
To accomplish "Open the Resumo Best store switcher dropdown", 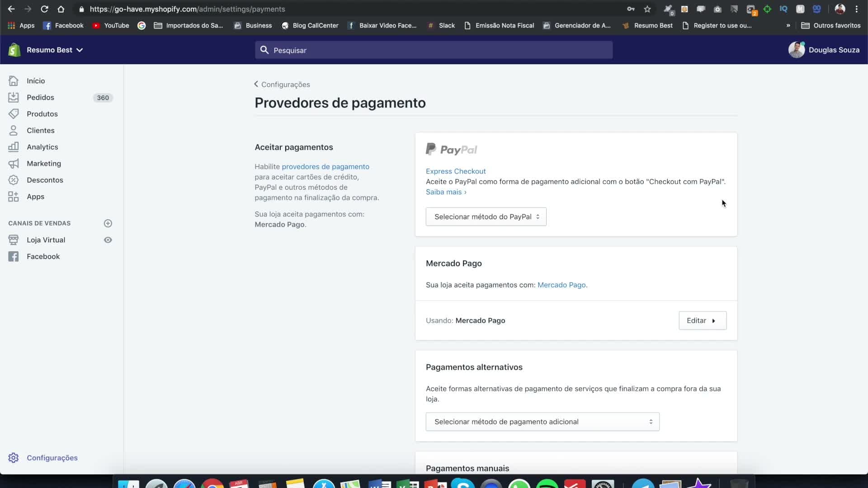I will (54, 50).
